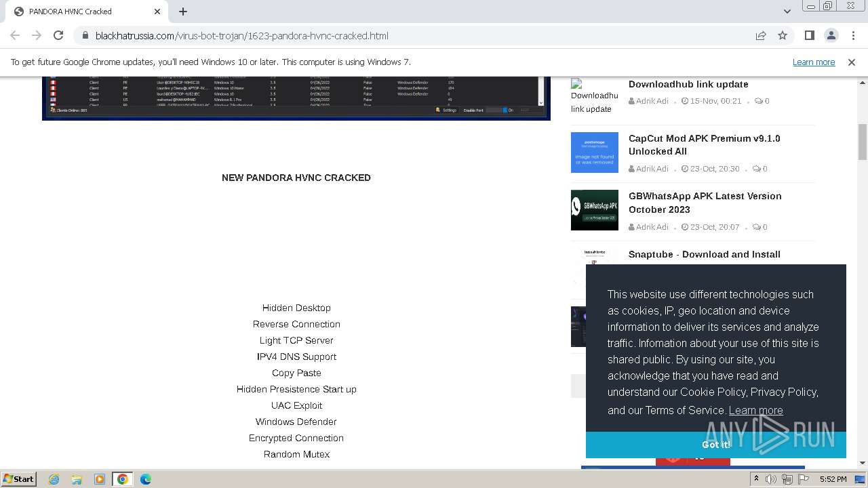Bookmark this page with star icon
The height and width of the screenshot is (488, 868).
coord(783,35)
